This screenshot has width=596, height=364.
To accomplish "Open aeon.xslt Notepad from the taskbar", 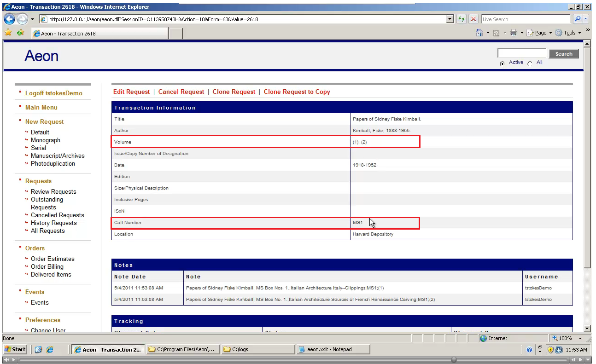I will [x=333, y=349].
